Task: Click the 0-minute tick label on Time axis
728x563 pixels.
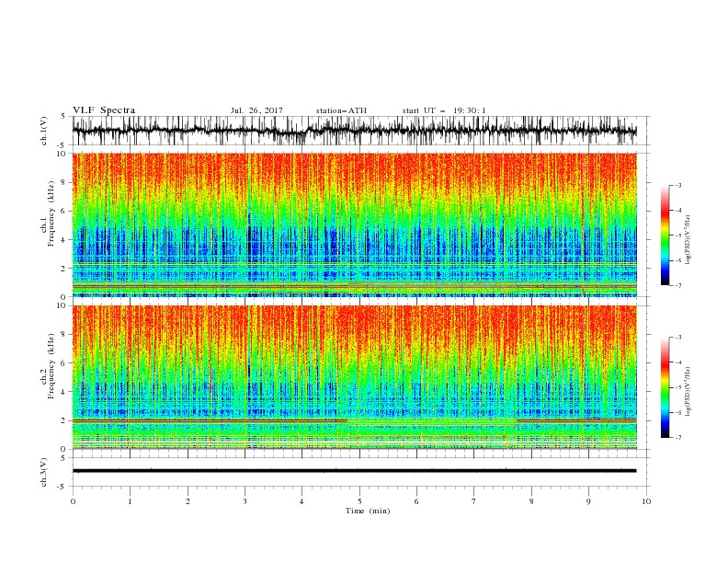Action: [x=73, y=501]
